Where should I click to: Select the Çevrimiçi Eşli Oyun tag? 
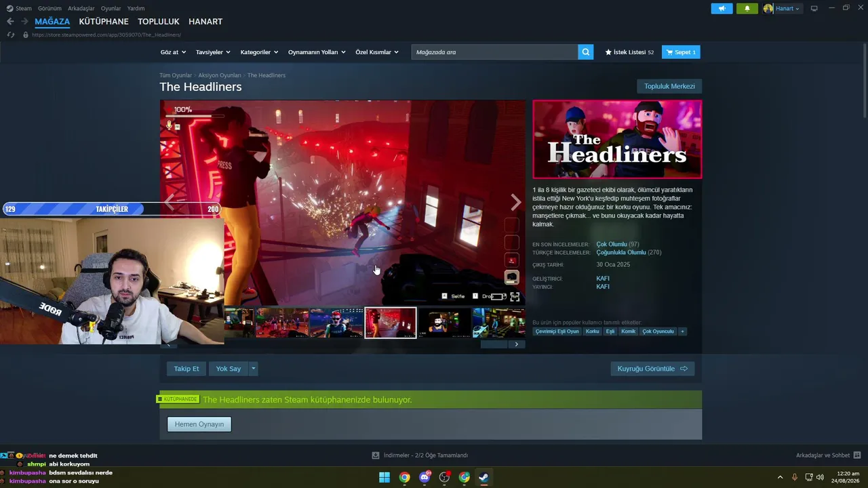(x=557, y=331)
